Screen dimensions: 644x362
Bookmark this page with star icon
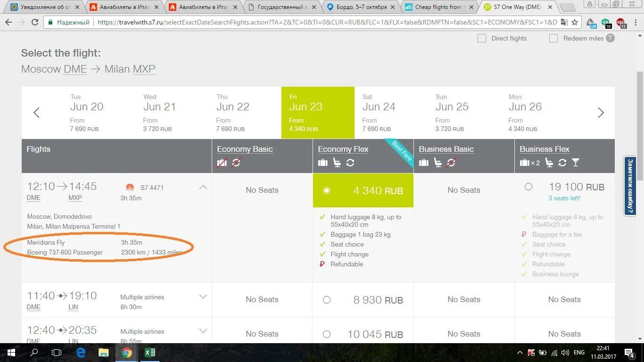pos(575,22)
